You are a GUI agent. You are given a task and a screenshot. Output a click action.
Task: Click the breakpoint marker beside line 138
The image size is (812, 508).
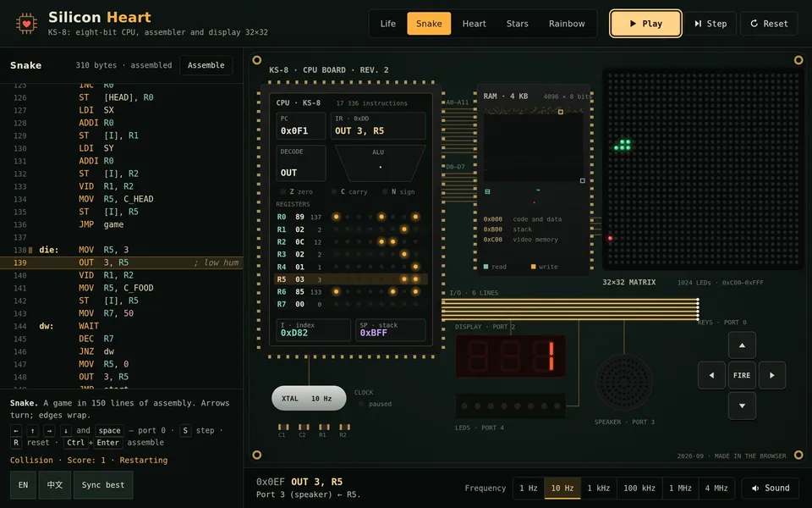click(x=30, y=250)
